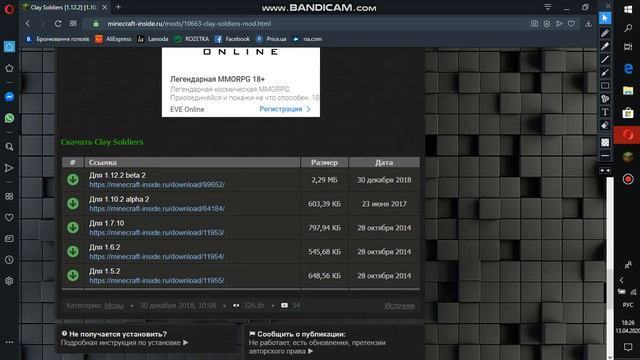Open the Price.ua bookmark
The image size is (640, 360).
(271, 39)
